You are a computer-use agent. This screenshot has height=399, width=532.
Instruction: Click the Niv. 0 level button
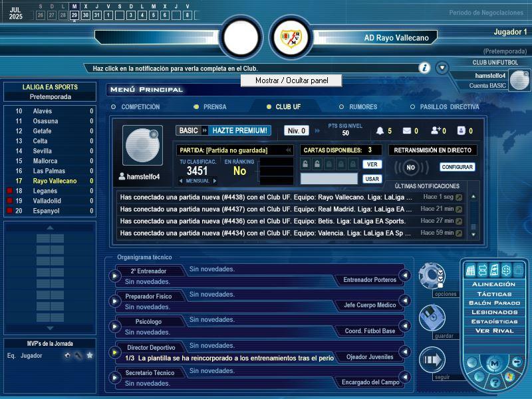coord(297,130)
